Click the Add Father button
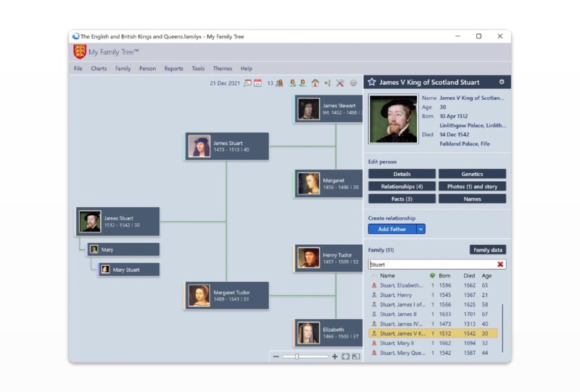 pyautogui.click(x=392, y=229)
